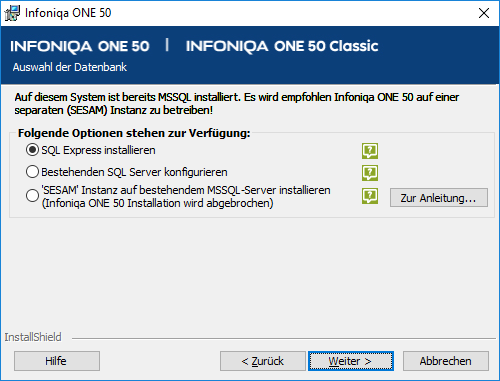The height and width of the screenshot is (381, 500).
Task: Select 'SESAM' Instanz auf bestehendem MSSQL-Server
Action: click(32, 196)
